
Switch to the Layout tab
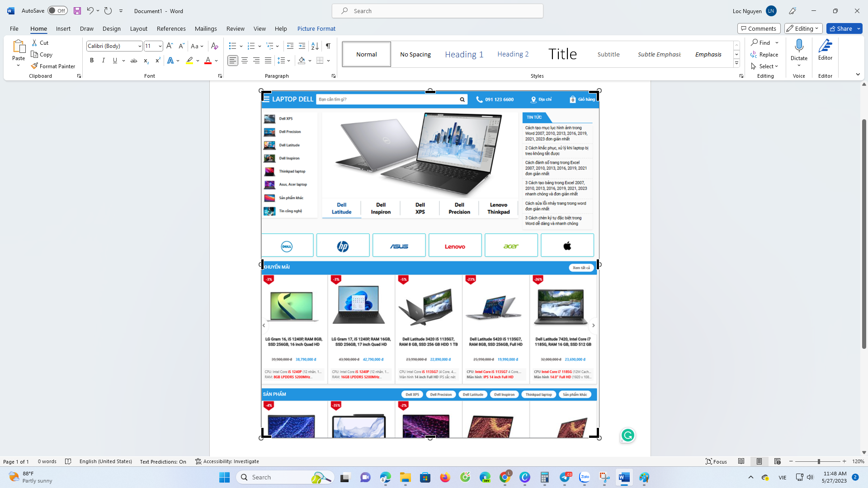138,28
